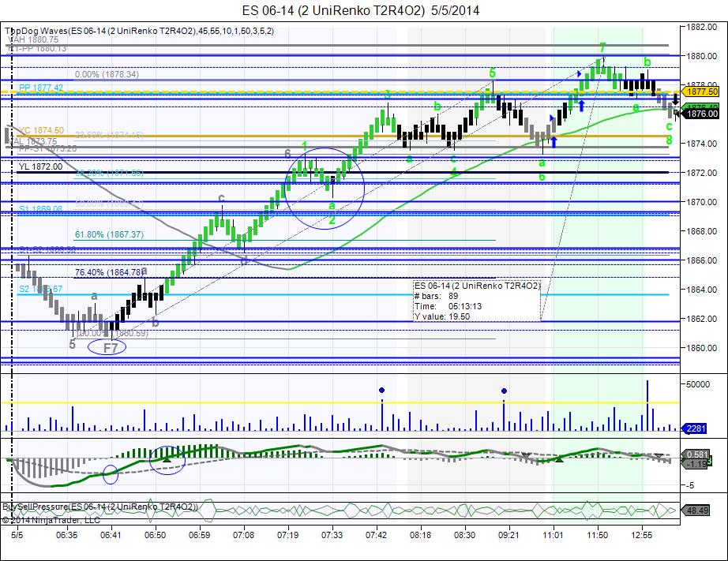Click the tallest volume bar near 12:55
The image size is (728, 561).
tap(647, 406)
